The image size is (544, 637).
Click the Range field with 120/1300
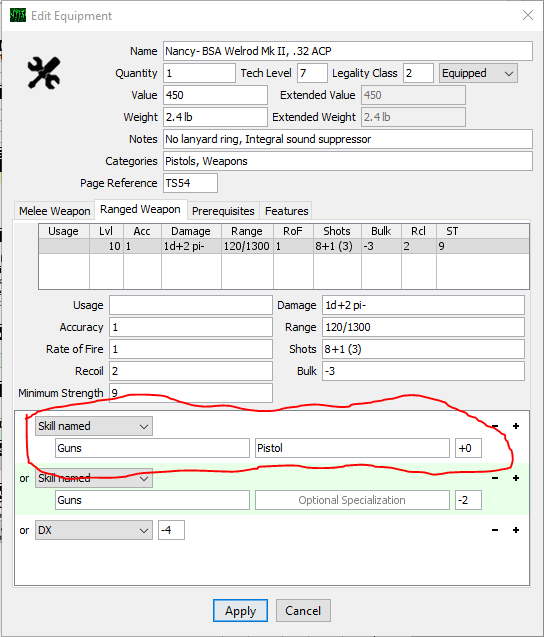(x=423, y=327)
